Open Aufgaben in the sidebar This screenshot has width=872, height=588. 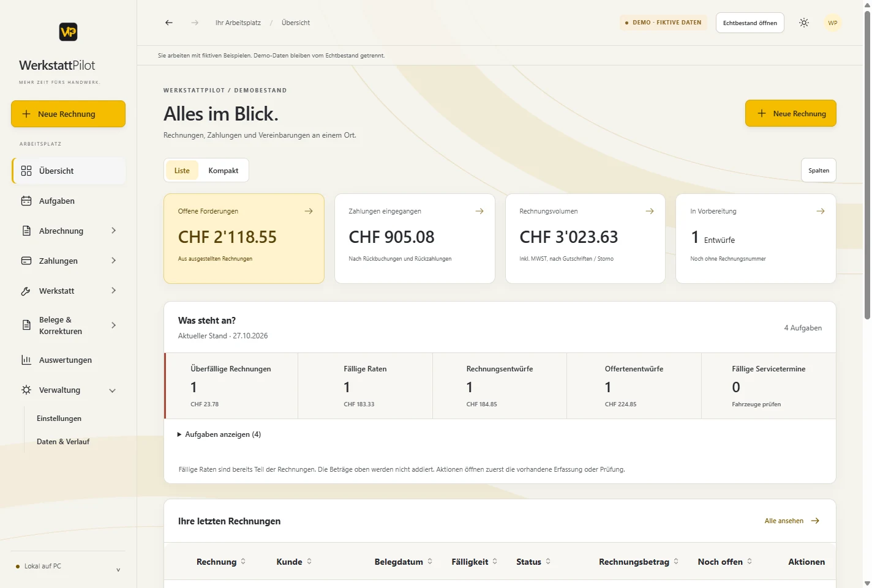click(69, 201)
